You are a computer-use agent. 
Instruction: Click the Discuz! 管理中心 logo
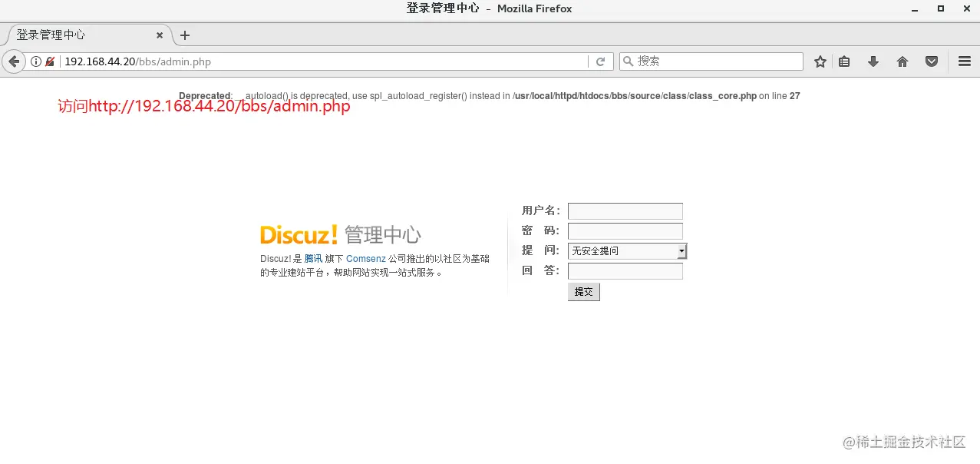click(341, 234)
